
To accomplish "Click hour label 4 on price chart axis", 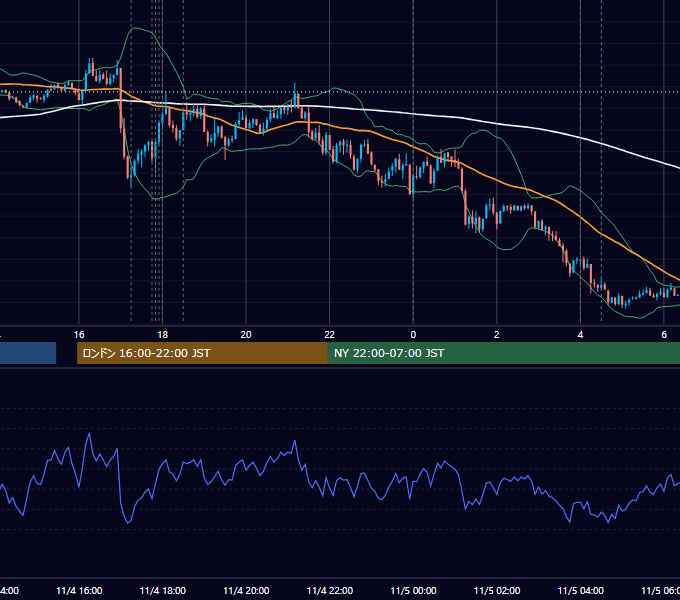I will tap(580, 335).
